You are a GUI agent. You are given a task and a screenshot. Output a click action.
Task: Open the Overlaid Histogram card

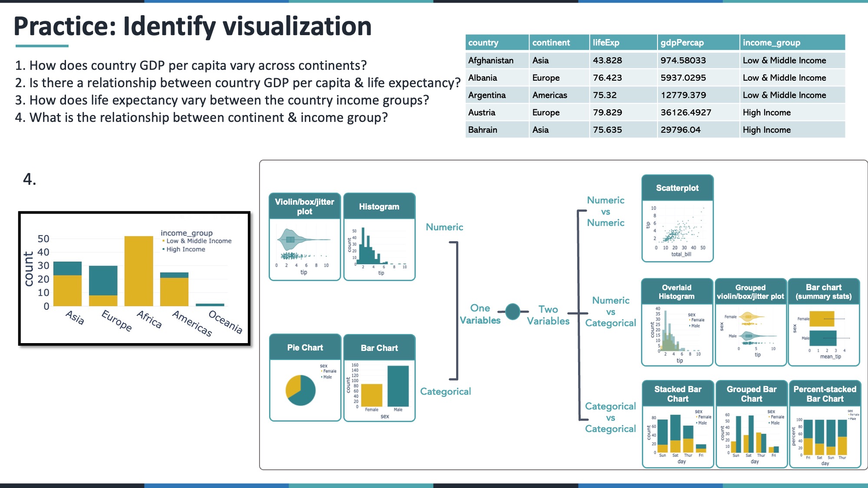tap(677, 322)
